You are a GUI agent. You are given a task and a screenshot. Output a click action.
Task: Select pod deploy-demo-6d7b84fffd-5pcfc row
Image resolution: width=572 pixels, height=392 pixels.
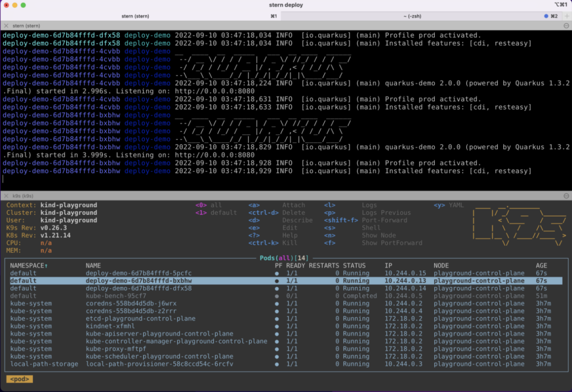pyautogui.click(x=286, y=273)
